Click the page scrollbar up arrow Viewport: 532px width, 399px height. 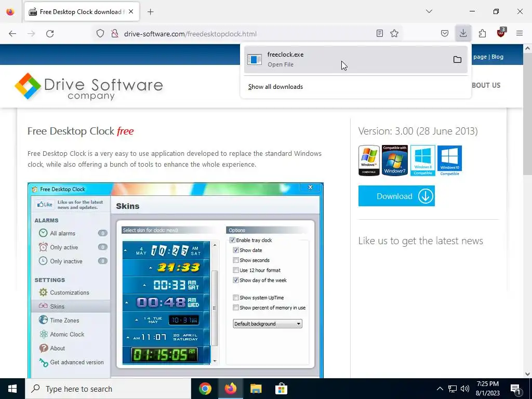(528, 48)
